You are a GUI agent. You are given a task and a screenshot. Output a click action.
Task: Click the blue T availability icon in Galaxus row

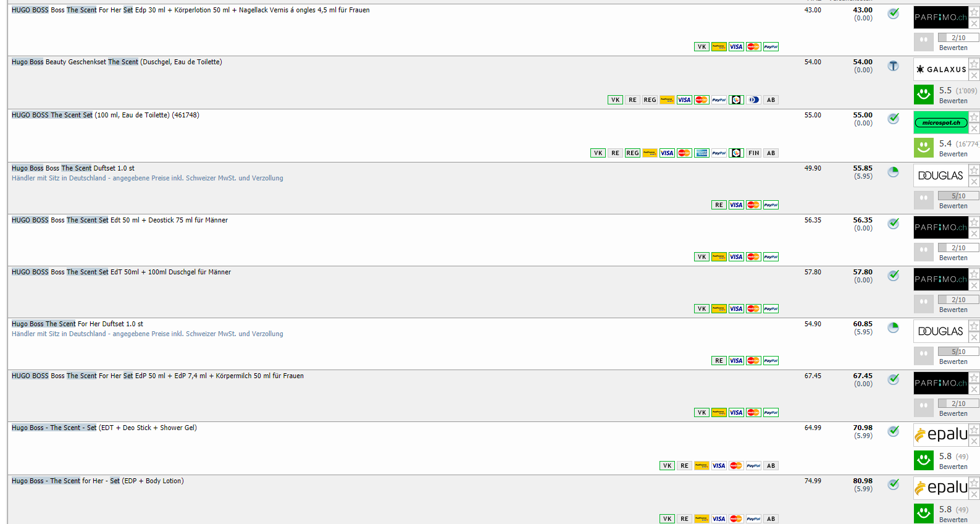click(893, 66)
